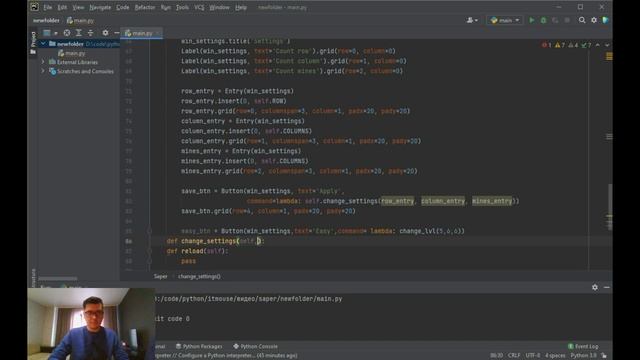The image size is (640, 360).
Task: Open the user account icon dropdown
Action: pos(472,20)
